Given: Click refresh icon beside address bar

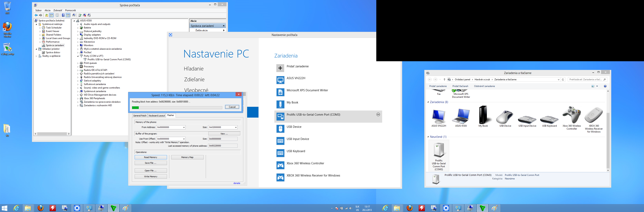Looking at the screenshot, I should (563, 79).
